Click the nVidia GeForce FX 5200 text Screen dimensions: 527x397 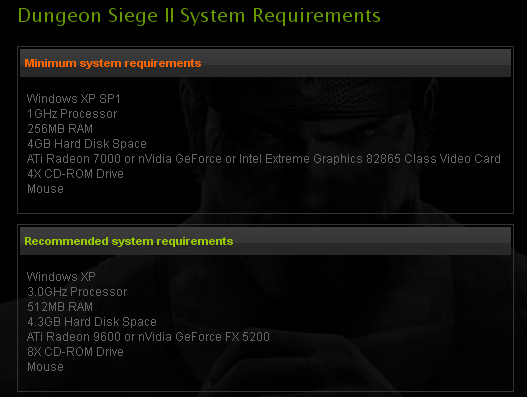[204, 337]
